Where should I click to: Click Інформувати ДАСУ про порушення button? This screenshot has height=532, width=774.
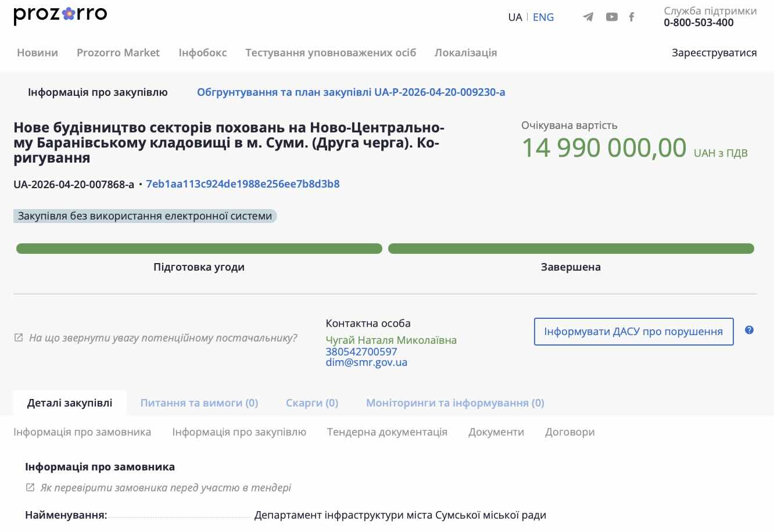pyautogui.click(x=633, y=332)
